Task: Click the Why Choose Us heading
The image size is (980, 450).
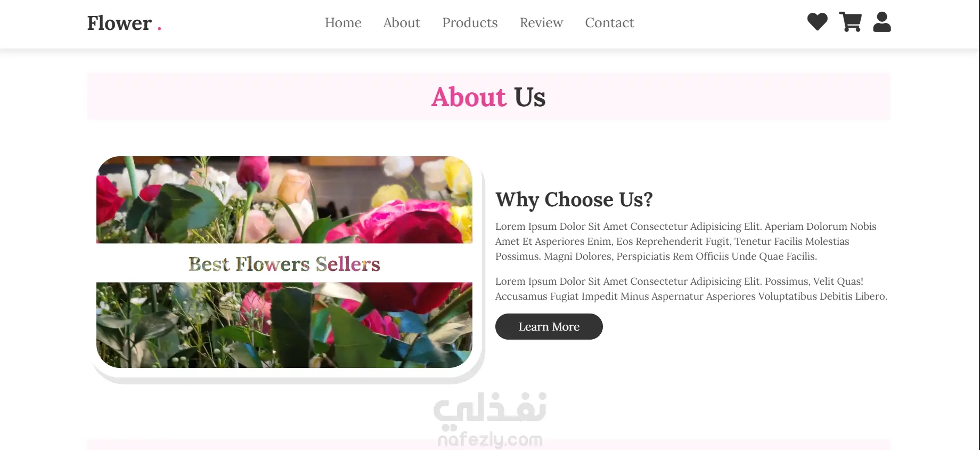Action: pyautogui.click(x=574, y=199)
